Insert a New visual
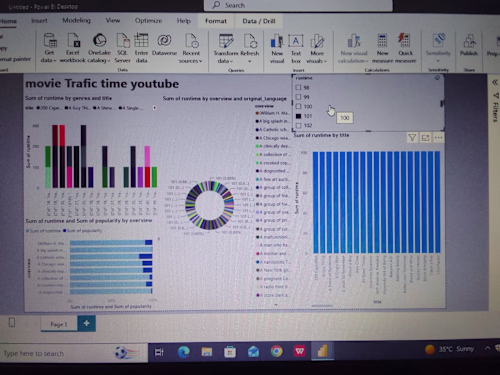 pyautogui.click(x=277, y=48)
